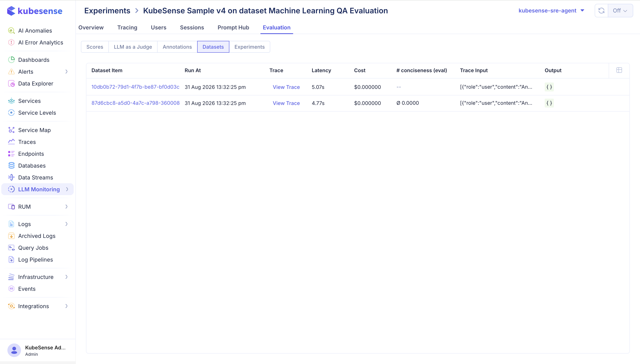Select the LLM as a Judge sub-tab
This screenshot has height=364, width=640.
pyautogui.click(x=133, y=47)
